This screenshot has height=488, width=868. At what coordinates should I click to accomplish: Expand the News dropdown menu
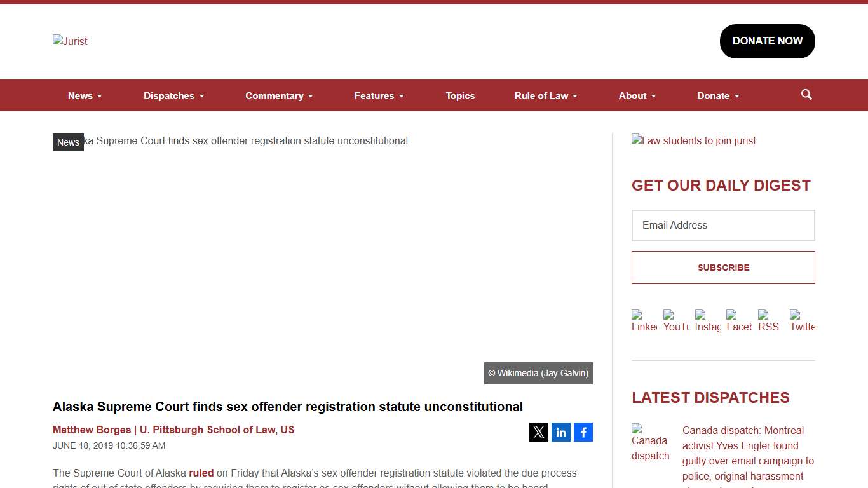click(85, 96)
